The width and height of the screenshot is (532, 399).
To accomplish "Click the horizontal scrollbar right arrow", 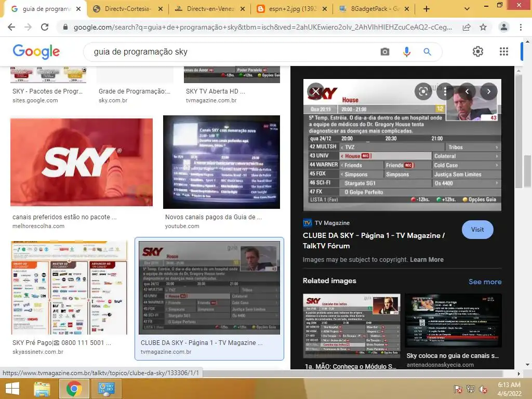I will click(x=518, y=374).
